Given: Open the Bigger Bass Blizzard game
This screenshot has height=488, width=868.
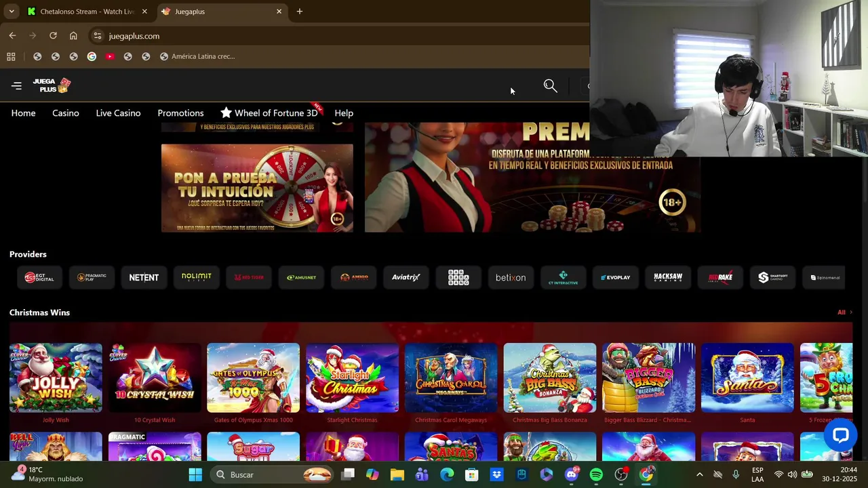Looking at the screenshot, I should pyautogui.click(x=649, y=378).
